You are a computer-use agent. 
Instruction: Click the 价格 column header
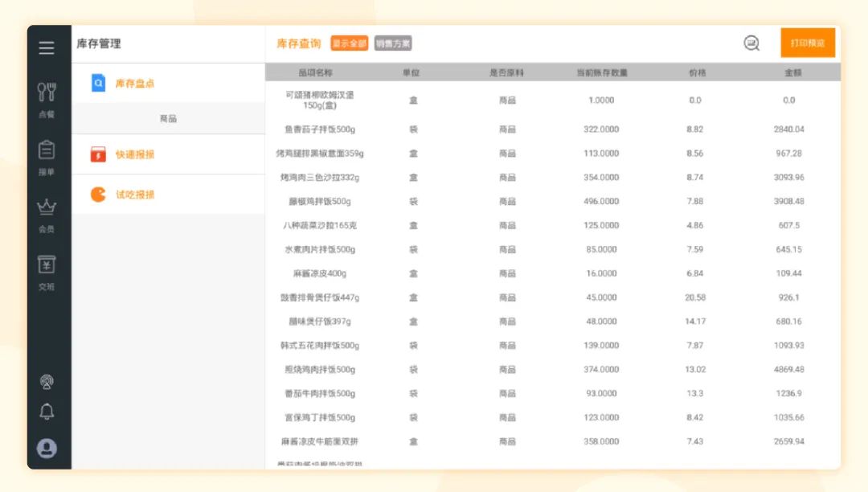(697, 72)
